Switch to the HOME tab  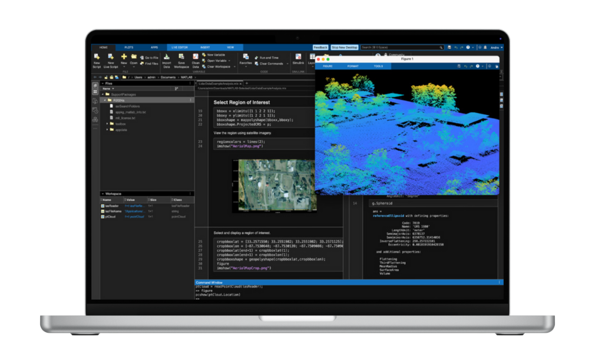coord(104,48)
